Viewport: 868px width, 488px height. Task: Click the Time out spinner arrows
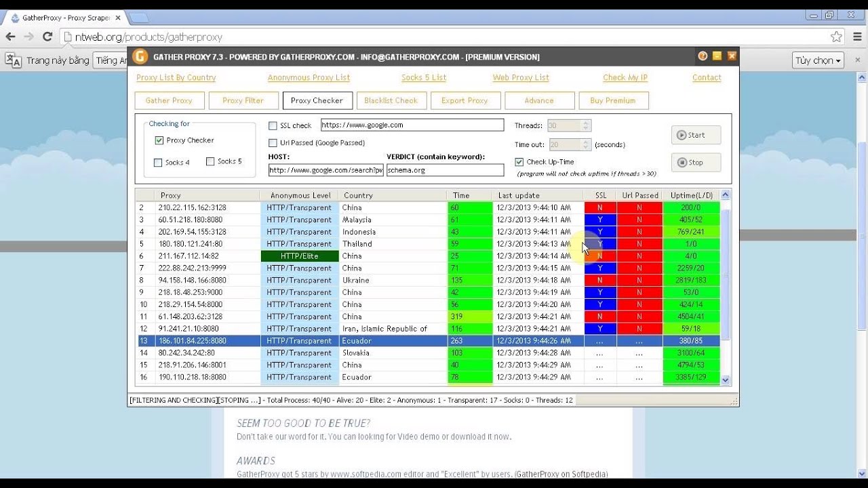click(x=587, y=144)
